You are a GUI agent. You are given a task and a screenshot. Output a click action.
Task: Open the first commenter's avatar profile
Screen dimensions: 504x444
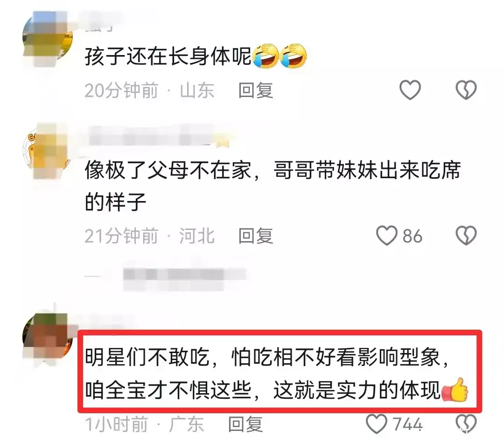coord(48,37)
